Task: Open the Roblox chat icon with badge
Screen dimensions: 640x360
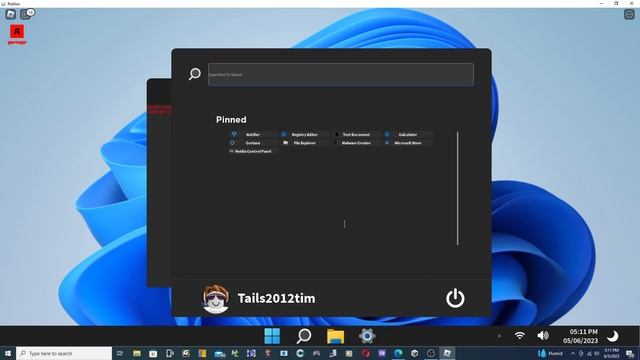Action: [27, 14]
